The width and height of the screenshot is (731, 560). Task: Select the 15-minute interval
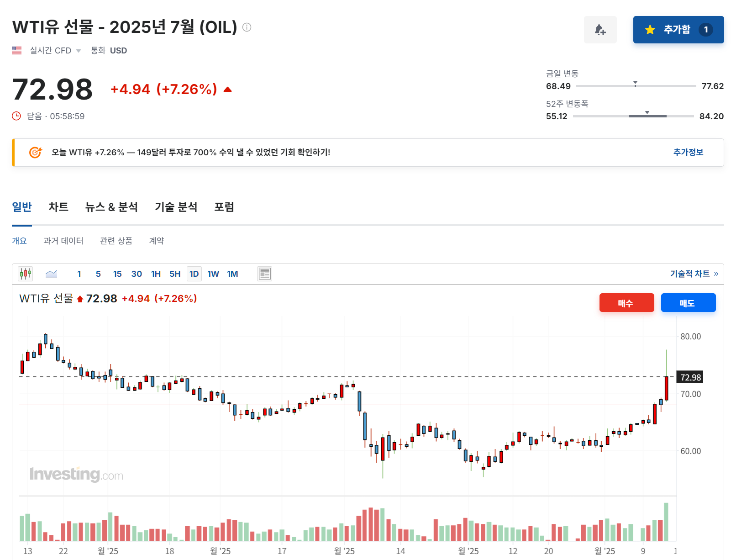pos(117,273)
